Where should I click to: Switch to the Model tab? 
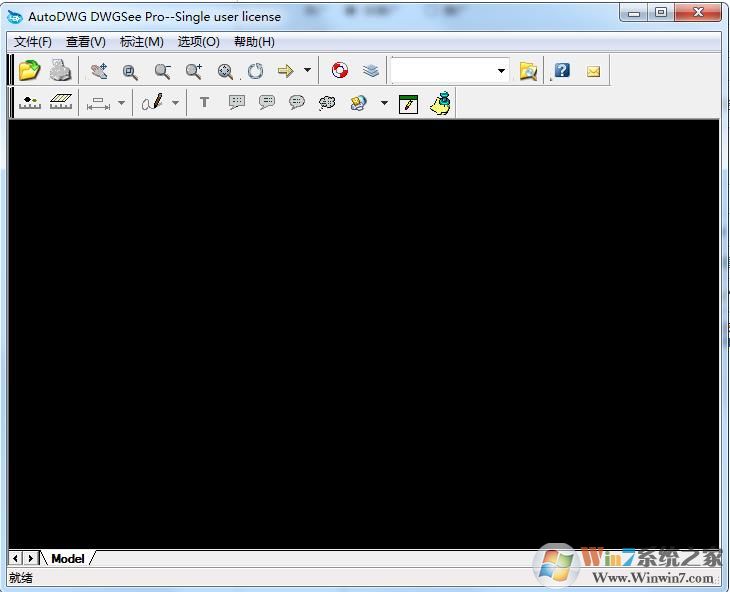pyautogui.click(x=68, y=559)
